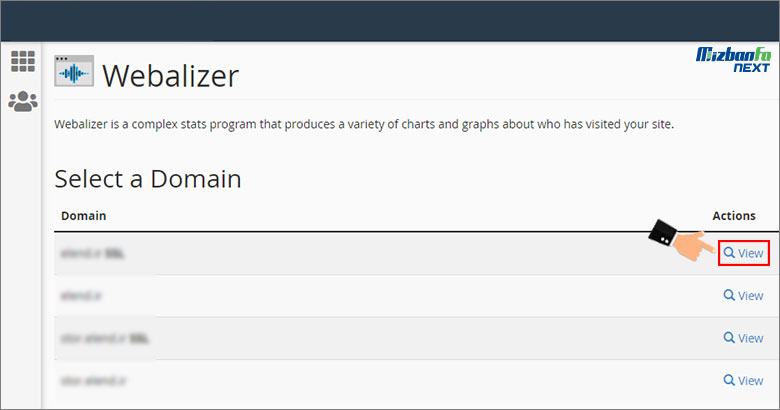Click the Domain column header

point(83,216)
